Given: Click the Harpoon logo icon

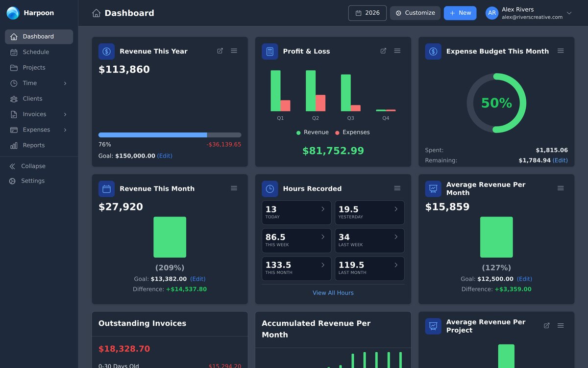Looking at the screenshot, I should 13,13.
